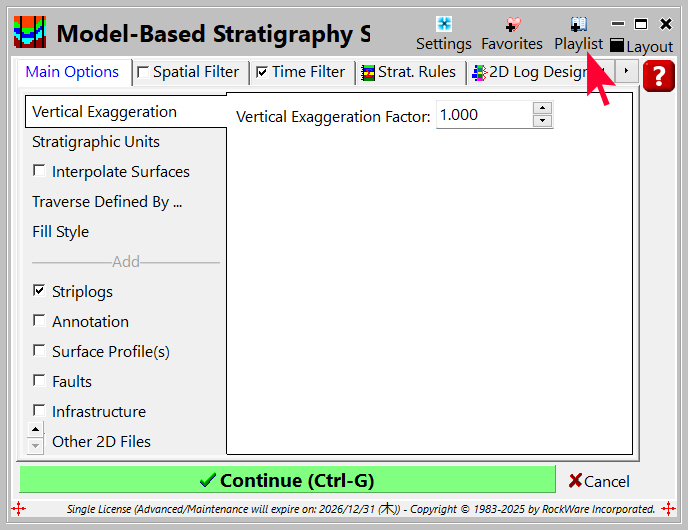This screenshot has height=530, width=688.
Task: Open the Playlist icon
Action: (x=578, y=24)
